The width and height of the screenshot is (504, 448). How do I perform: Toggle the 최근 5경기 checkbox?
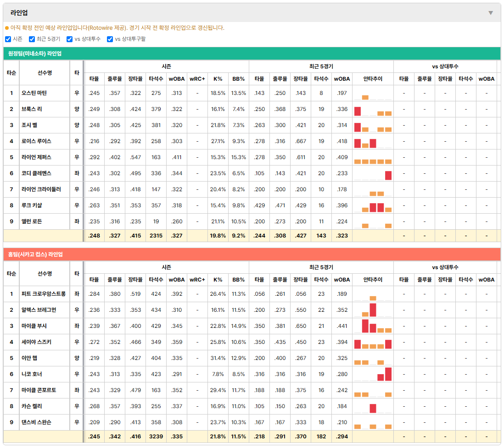(32, 39)
